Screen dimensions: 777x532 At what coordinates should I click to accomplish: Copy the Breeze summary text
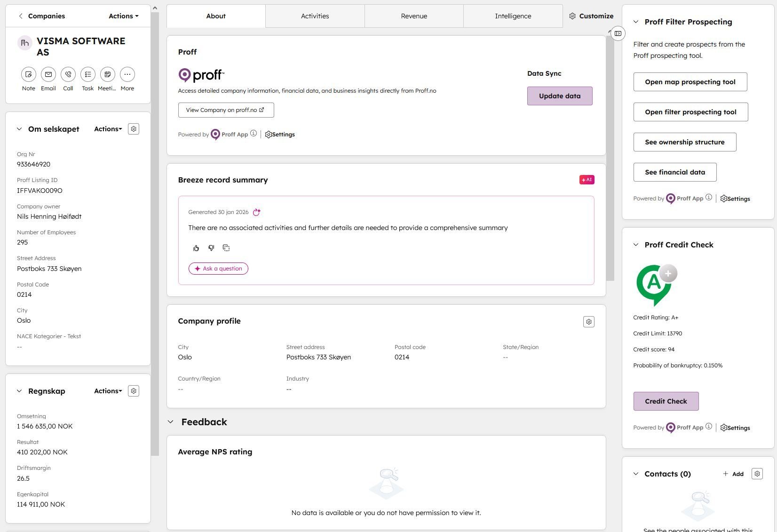(226, 248)
